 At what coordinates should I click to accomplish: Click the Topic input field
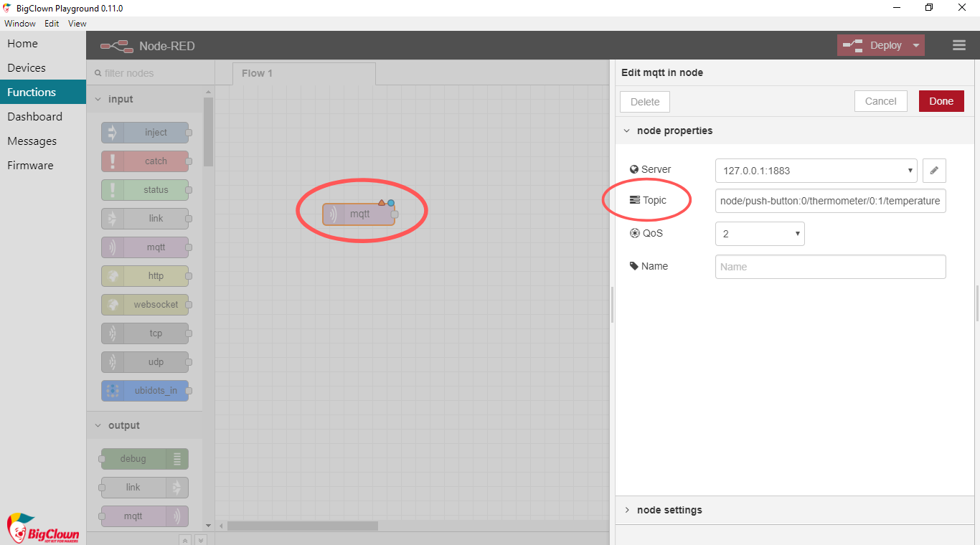830,202
